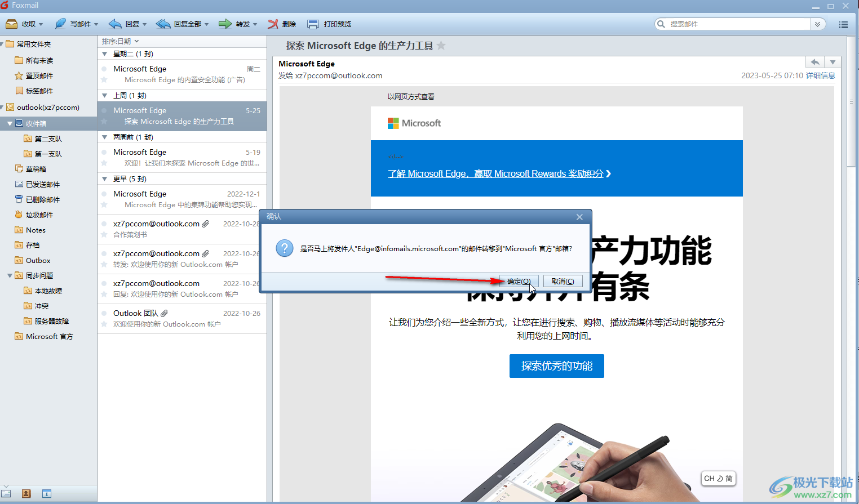859x504 pixels.
Task: Close the 确认 dialog with the X
Action: 579,217
